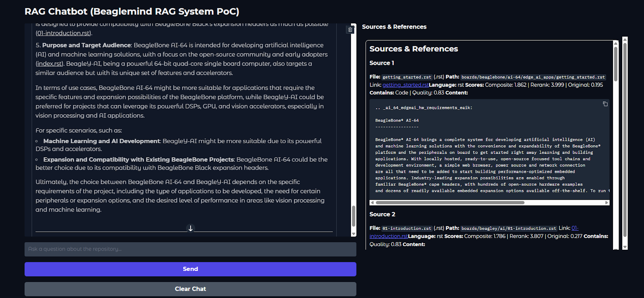644x298 pixels.
Task: Click the large 'Sources & References' panel heading
Action: [x=414, y=49]
